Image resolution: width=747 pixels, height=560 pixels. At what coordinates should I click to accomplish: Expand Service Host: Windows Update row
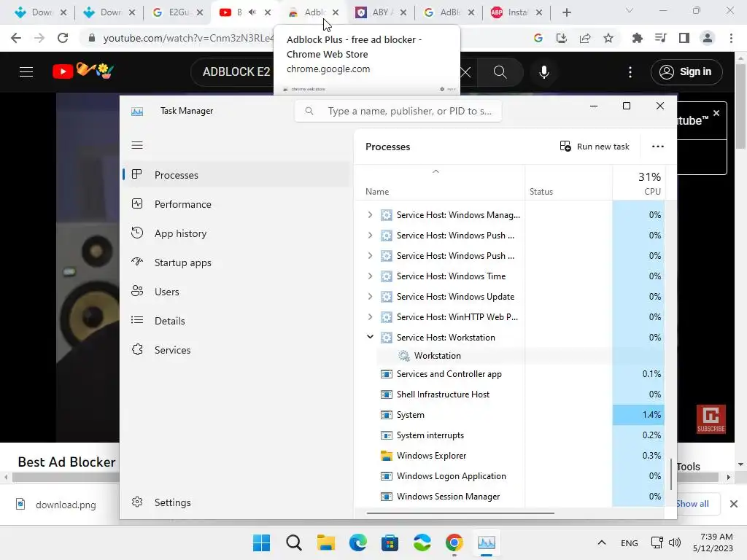tap(370, 297)
